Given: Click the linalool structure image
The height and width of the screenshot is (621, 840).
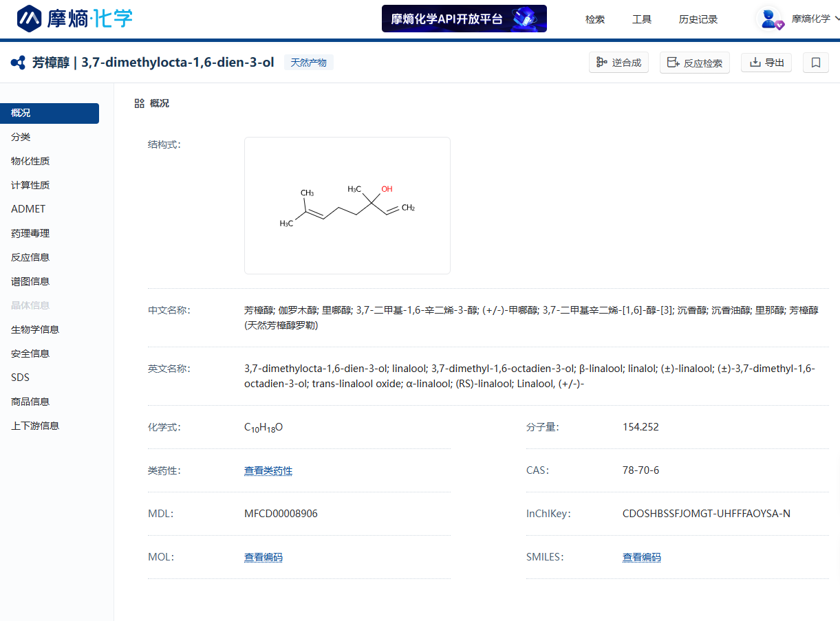Looking at the screenshot, I should 347,206.
